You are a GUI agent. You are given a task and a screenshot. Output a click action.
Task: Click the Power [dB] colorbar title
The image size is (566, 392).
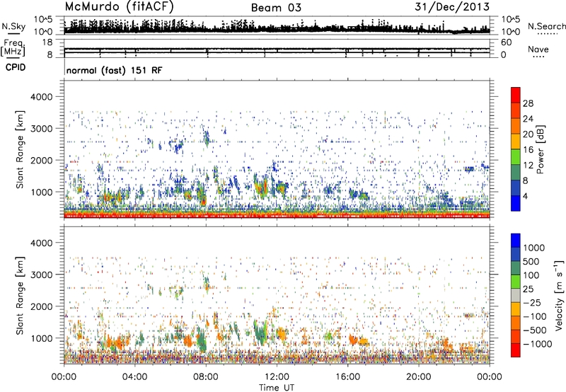click(x=540, y=149)
